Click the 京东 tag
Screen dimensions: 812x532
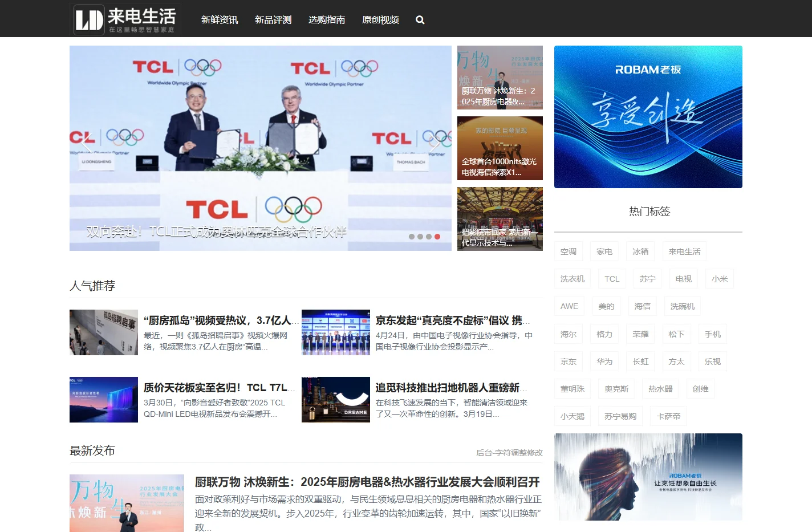click(x=569, y=362)
